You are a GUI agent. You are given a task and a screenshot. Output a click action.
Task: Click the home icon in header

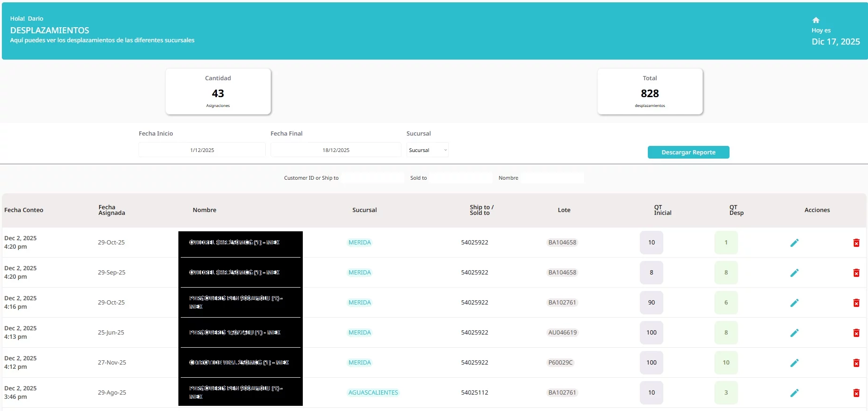tap(816, 20)
